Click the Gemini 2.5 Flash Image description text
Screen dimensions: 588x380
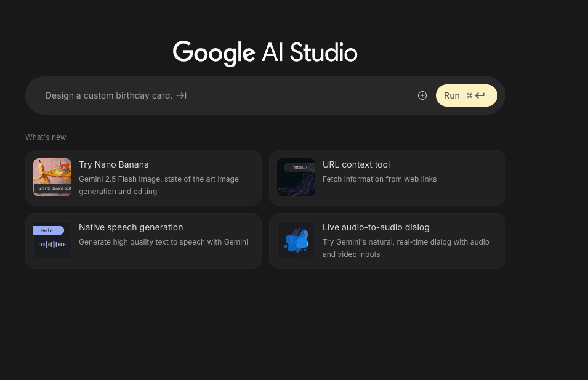coord(159,185)
